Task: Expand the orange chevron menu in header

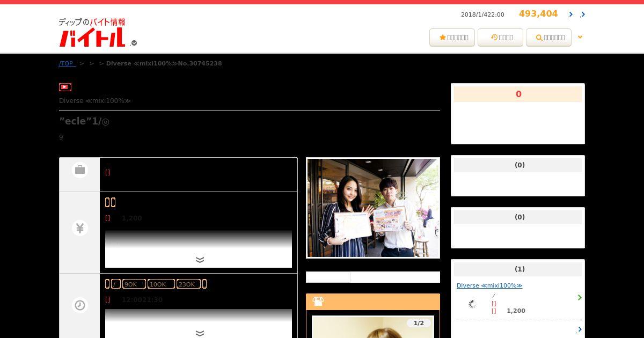Action: (580, 37)
